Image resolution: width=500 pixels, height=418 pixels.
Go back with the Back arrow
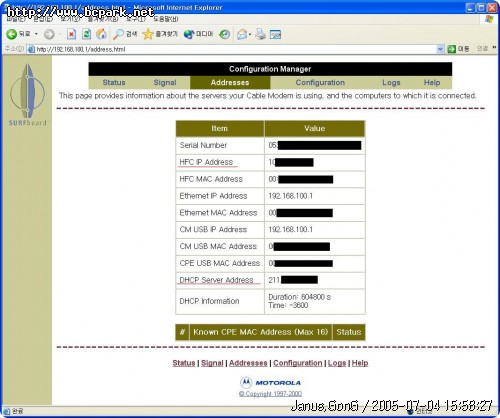(x=18, y=34)
